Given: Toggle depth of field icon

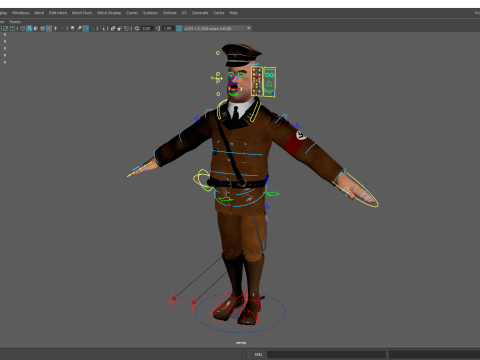Looking at the screenshot, I should click(x=92, y=28).
